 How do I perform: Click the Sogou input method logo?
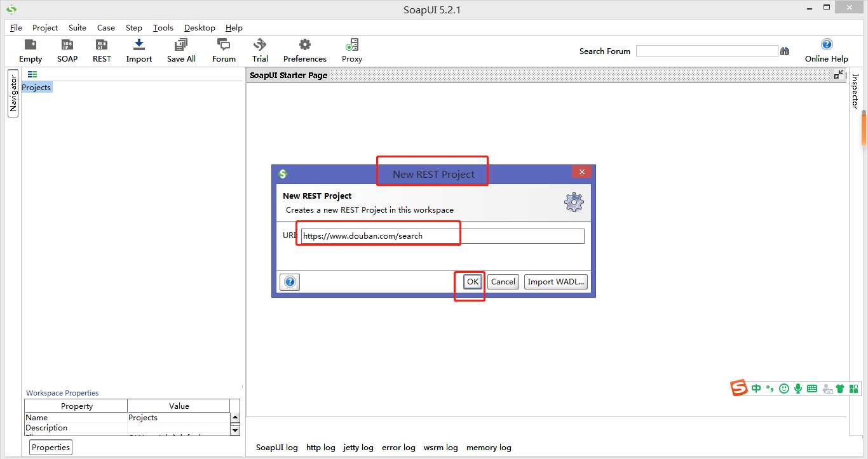click(x=738, y=388)
